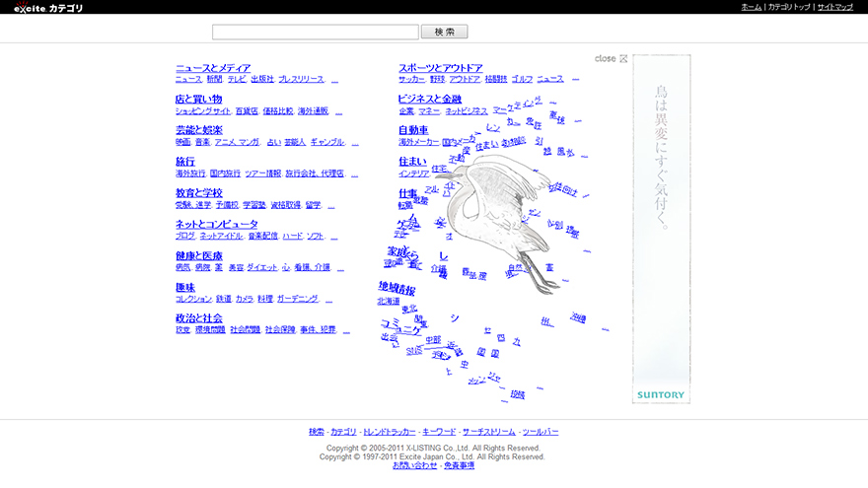Image resolution: width=868 pixels, height=488 pixels.
Task: Open the 政治と社会 category
Action: tap(198, 318)
